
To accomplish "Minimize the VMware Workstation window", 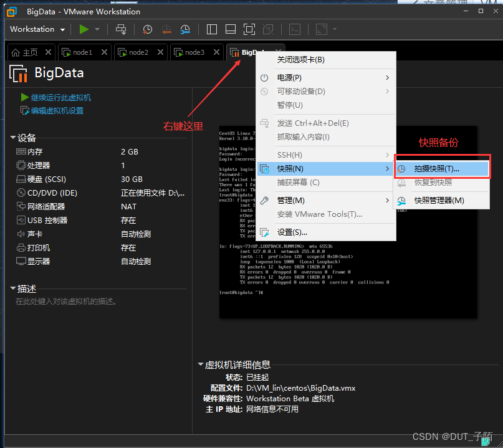I will [466, 11].
